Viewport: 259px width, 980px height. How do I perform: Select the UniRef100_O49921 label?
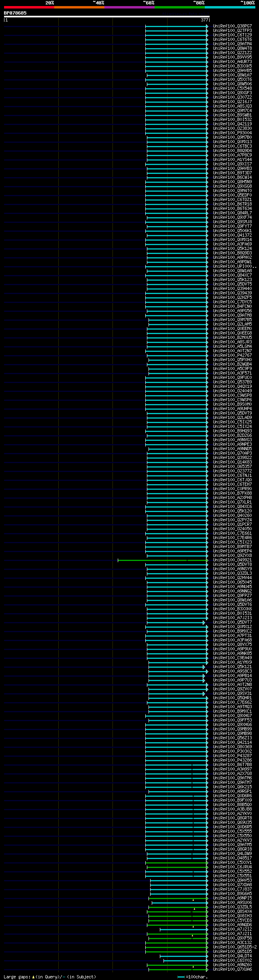pos(232,560)
